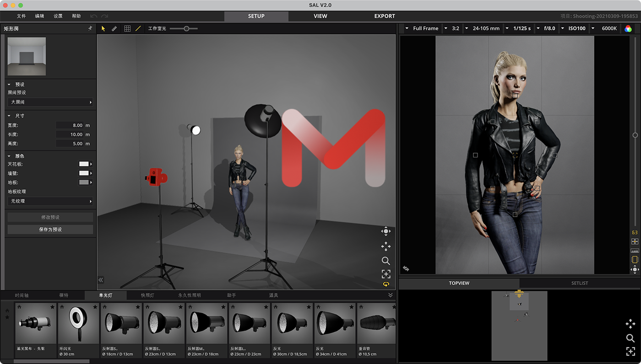Toggle the grid overlay icon in viewport toolbar
The width and height of the screenshot is (641, 364).
pyautogui.click(x=127, y=28)
